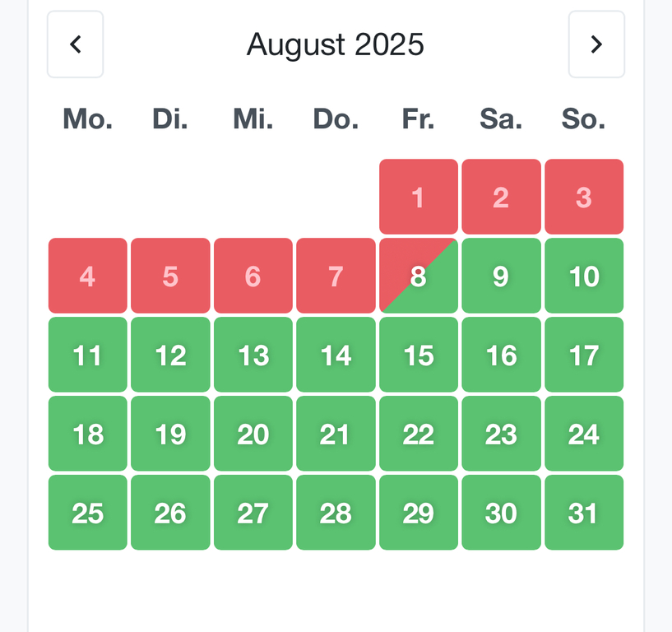Select the last day, August 31
Screen dimensions: 672x632
[x=584, y=513]
